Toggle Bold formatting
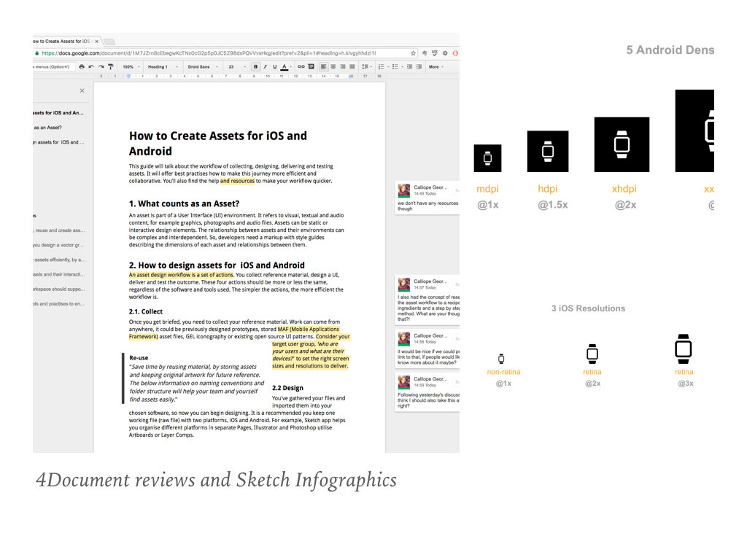Screen dimensions: 747x560 click(256, 66)
